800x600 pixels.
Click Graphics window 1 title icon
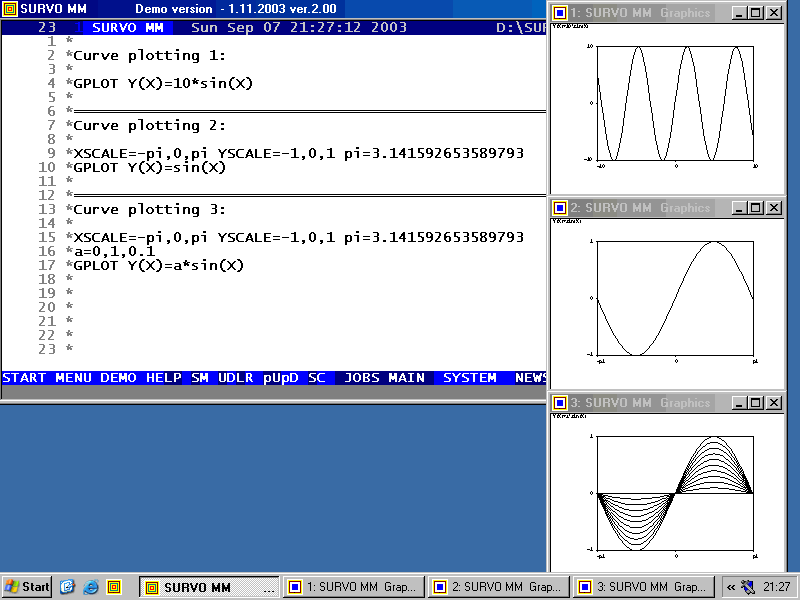click(560, 13)
